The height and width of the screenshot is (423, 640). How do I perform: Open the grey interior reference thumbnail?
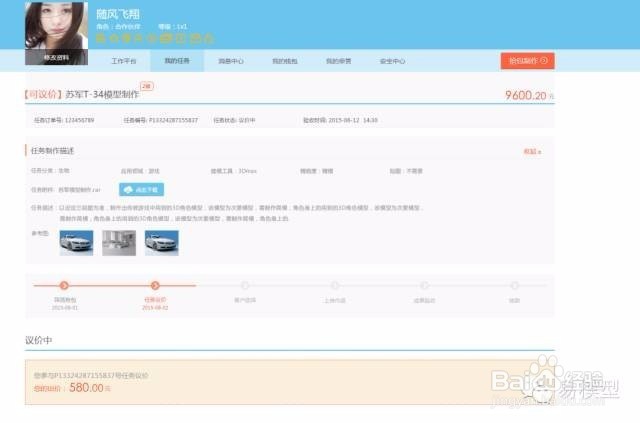(119, 243)
